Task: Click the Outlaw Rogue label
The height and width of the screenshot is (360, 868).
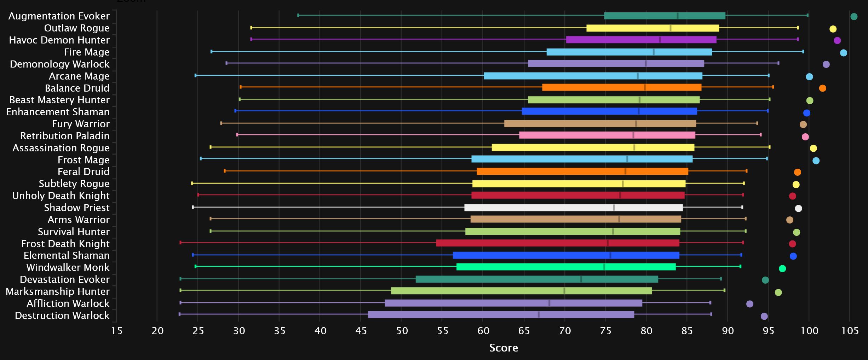Action: point(77,28)
